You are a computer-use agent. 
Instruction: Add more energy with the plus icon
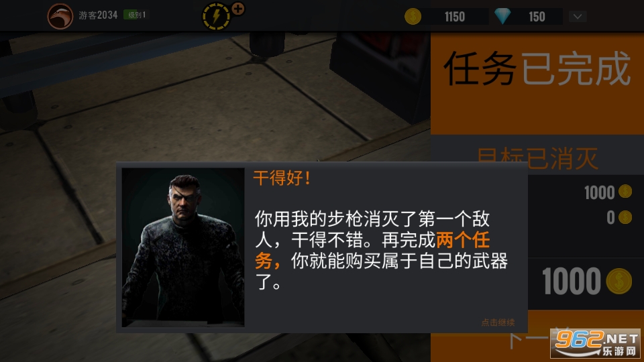point(237,9)
